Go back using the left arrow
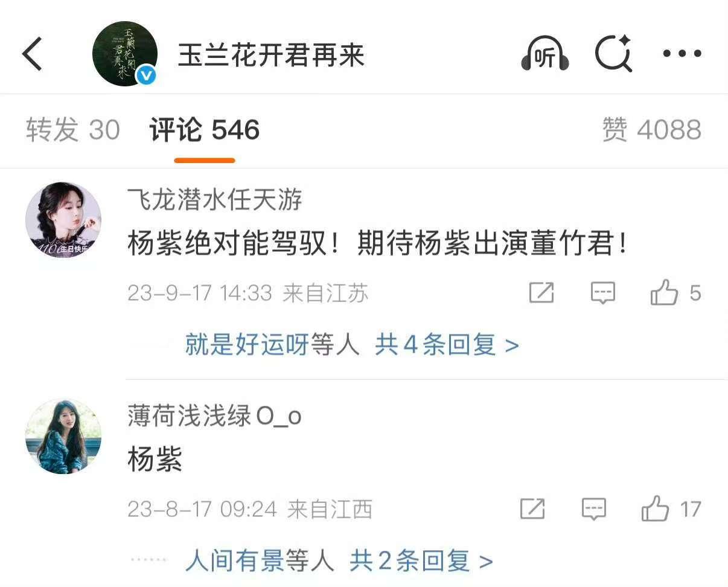Image resolution: width=728 pixels, height=587 pixels. tap(33, 54)
